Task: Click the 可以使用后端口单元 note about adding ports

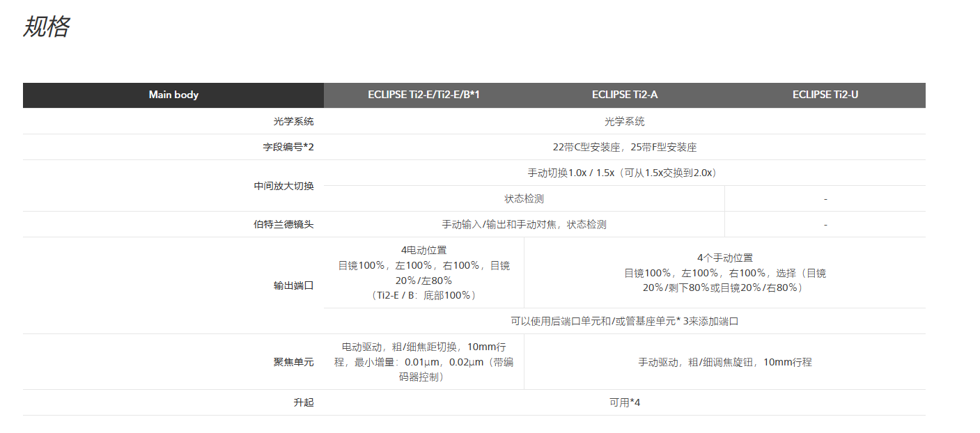Action: [624, 321]
